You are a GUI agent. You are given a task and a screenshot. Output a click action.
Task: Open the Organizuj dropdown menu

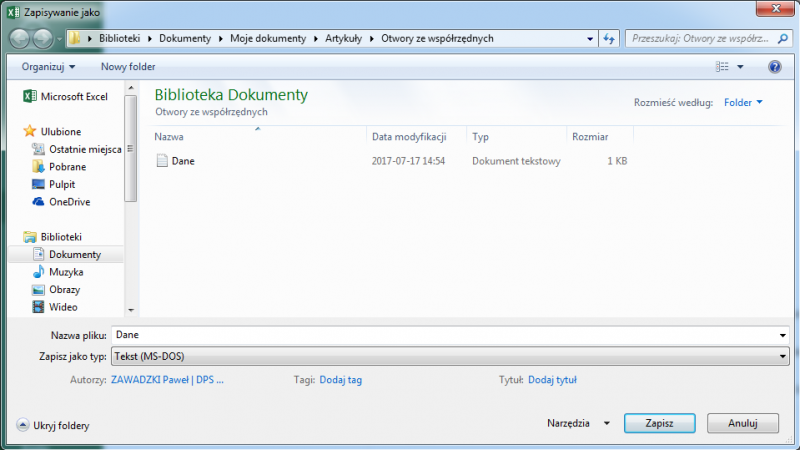point(48,67)
